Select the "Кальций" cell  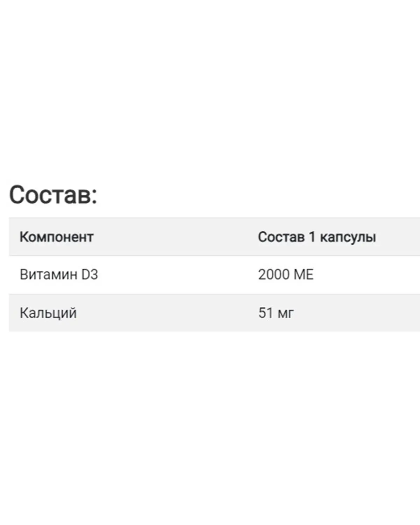pos(48,313)
